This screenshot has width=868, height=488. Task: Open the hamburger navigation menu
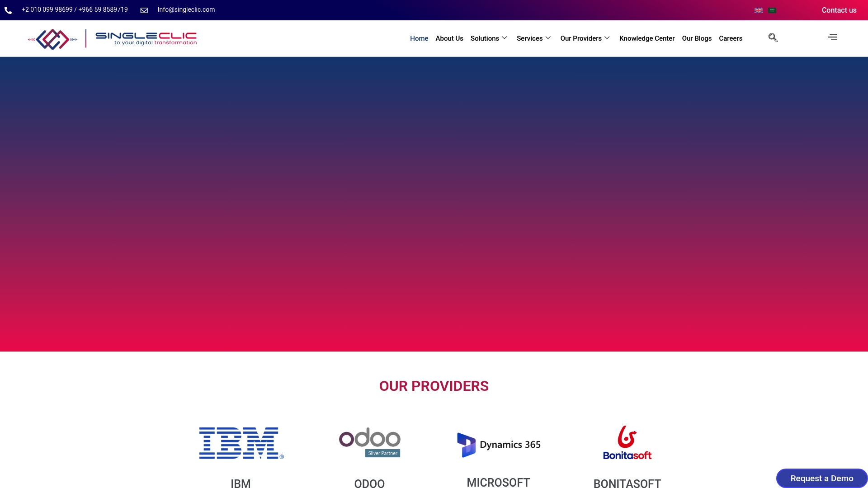click(x=832, y=37)
